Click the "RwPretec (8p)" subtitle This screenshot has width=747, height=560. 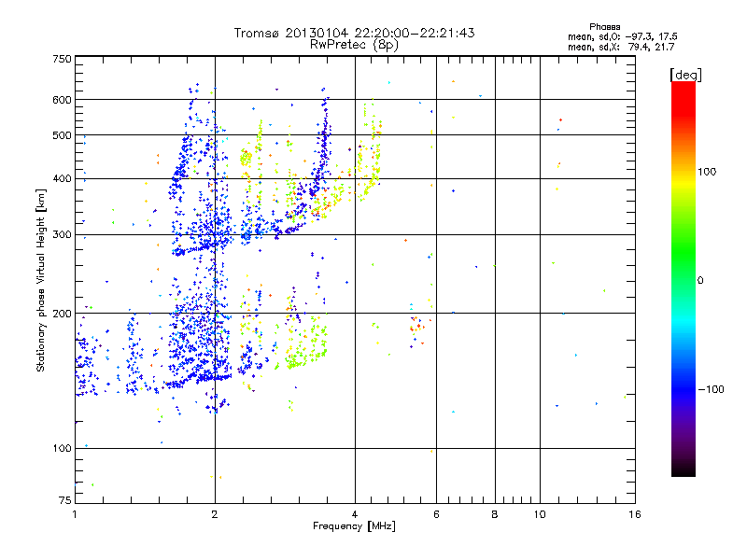coord(354,45)
